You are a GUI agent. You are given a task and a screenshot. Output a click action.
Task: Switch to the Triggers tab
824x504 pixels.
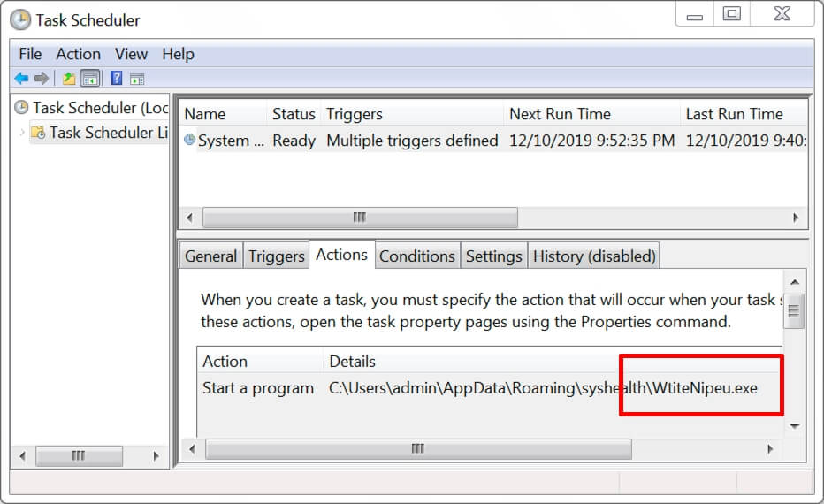click(x=277, y=256)
